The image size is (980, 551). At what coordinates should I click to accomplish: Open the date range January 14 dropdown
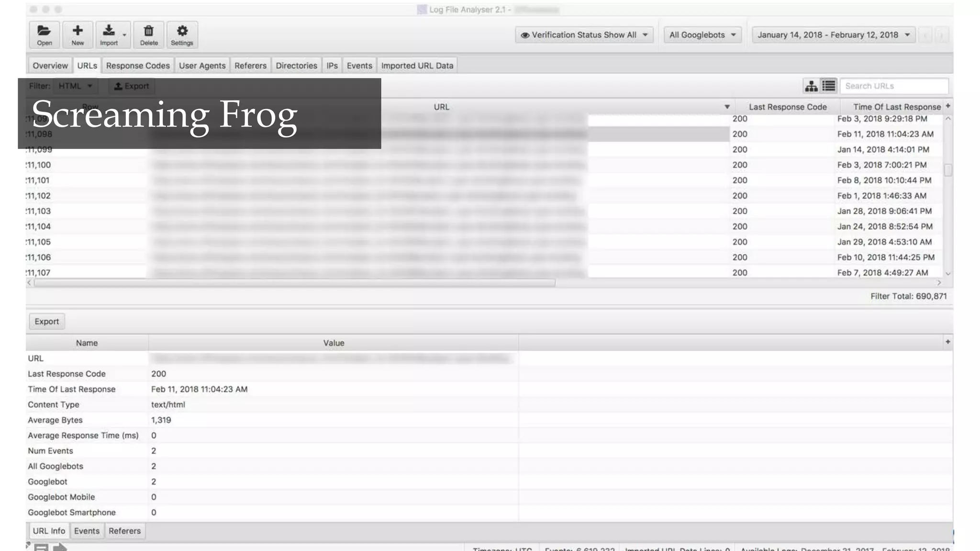834,35
